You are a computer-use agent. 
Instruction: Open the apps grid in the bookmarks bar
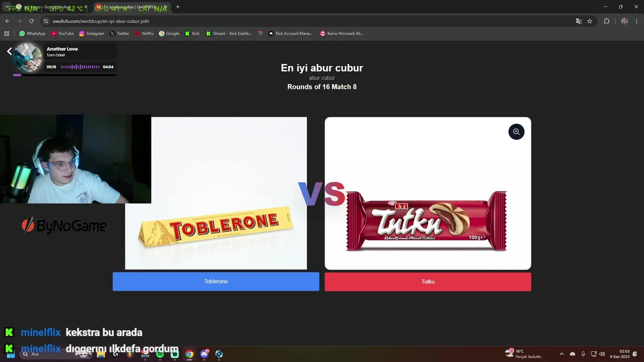click(x=7, y=34)
